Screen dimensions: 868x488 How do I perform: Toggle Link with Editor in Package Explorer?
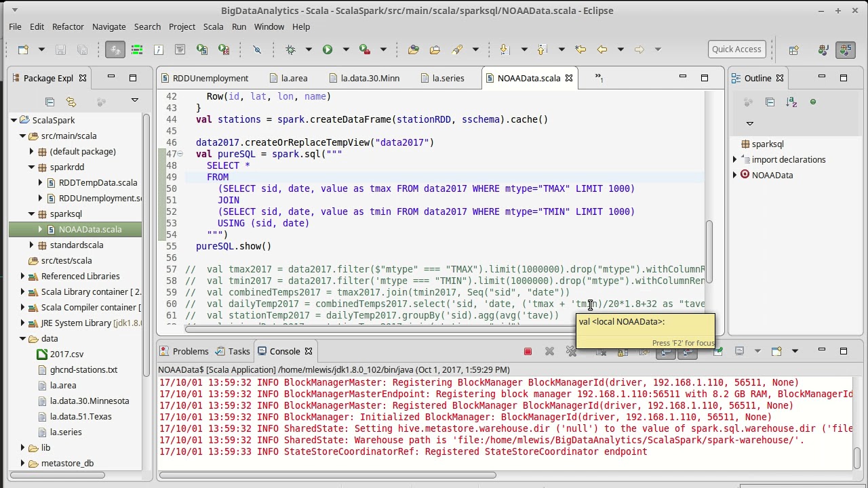point(71,102)
